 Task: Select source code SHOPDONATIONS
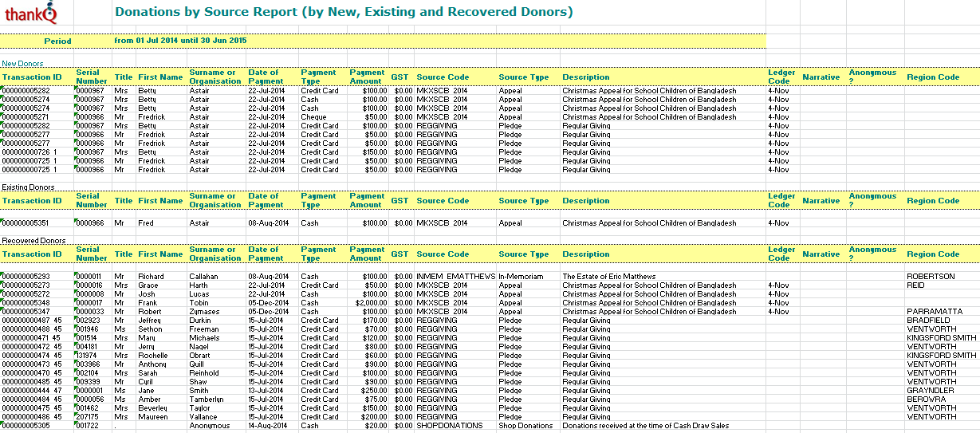point(450,426)
